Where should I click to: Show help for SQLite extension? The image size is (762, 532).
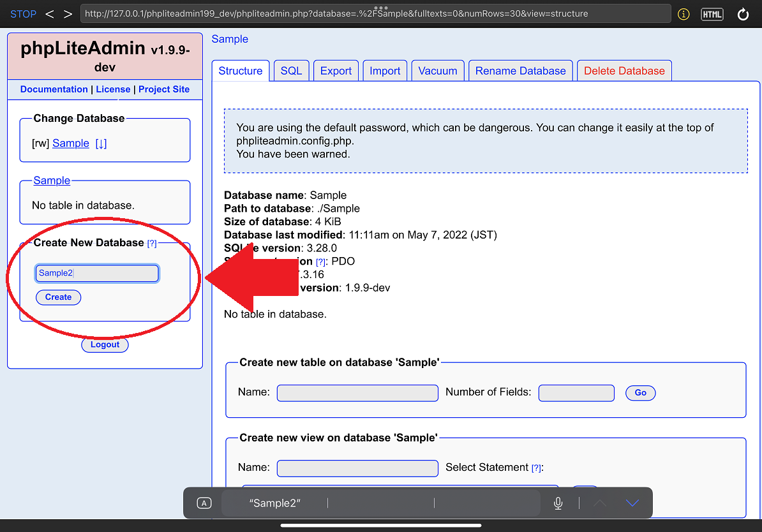(x=320, y=262)
